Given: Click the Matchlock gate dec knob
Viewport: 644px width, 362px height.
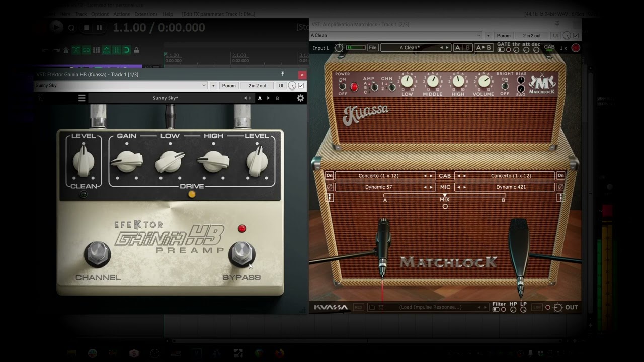Looking at the screenshot, I should click(x=535, y=50).
